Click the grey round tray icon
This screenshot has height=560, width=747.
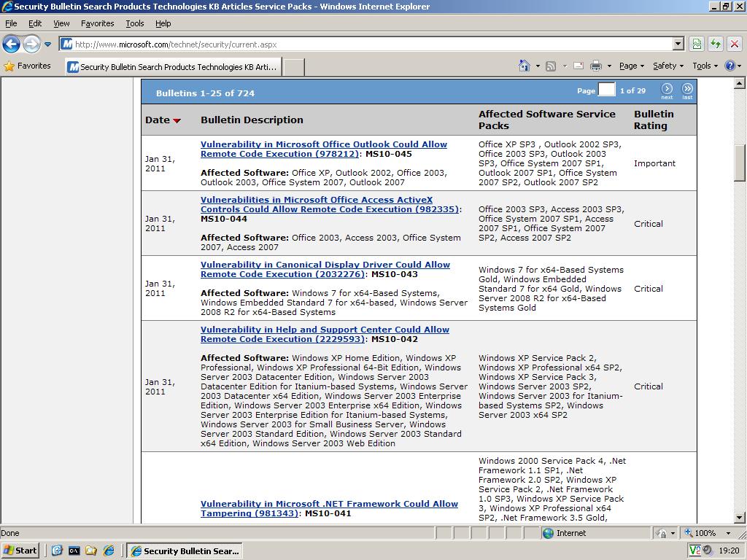[x=708, y=551]
